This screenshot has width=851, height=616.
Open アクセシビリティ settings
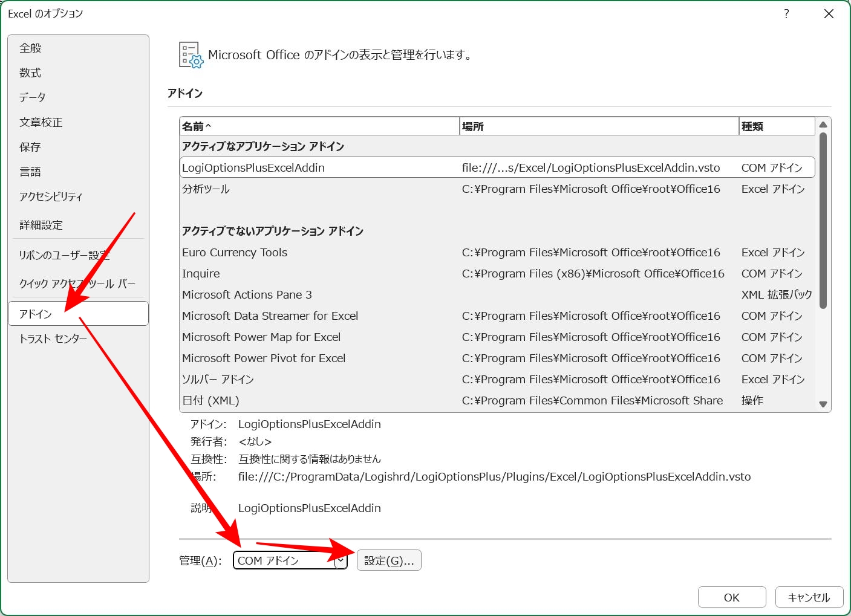click(78, 196)
